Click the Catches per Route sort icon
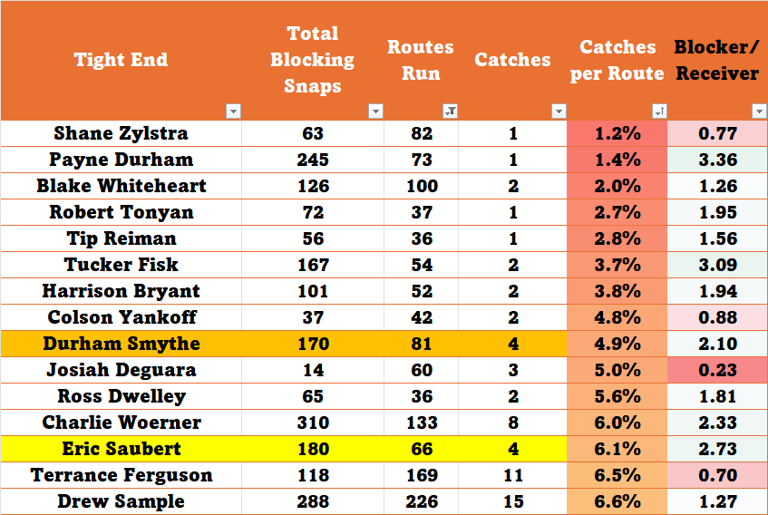The width and height of the screenshot is (768, 515). (658, 111)
